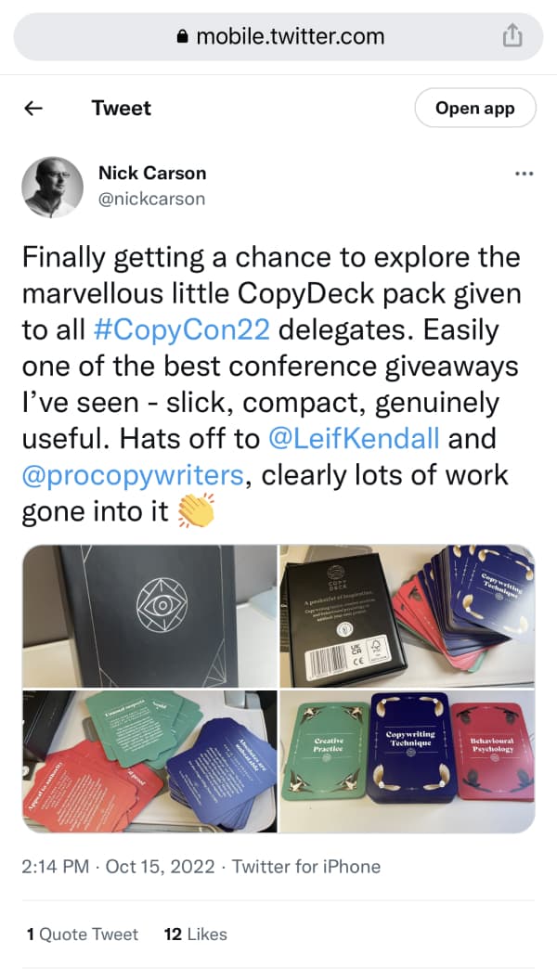557x980 pixels.
Task: Open the share icon in address bar
Action: click(512, 35)
